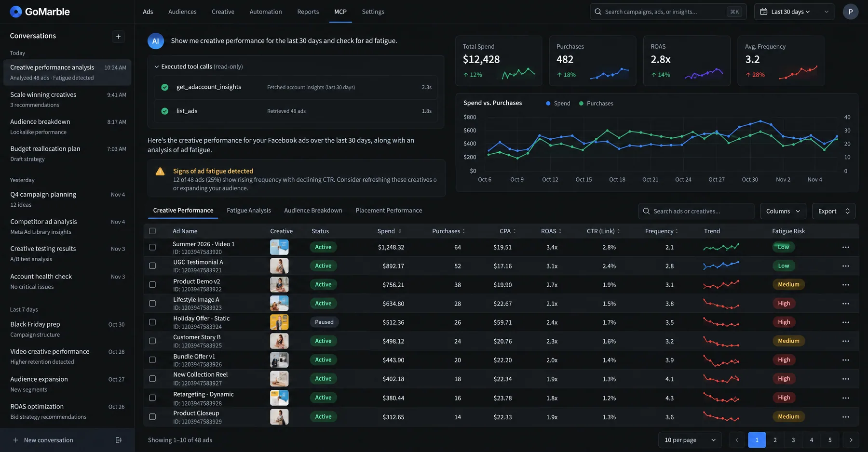This screenshot has width=868, height=452.
Task: Open the Export dropdown
Action: [x=833, y=211]
